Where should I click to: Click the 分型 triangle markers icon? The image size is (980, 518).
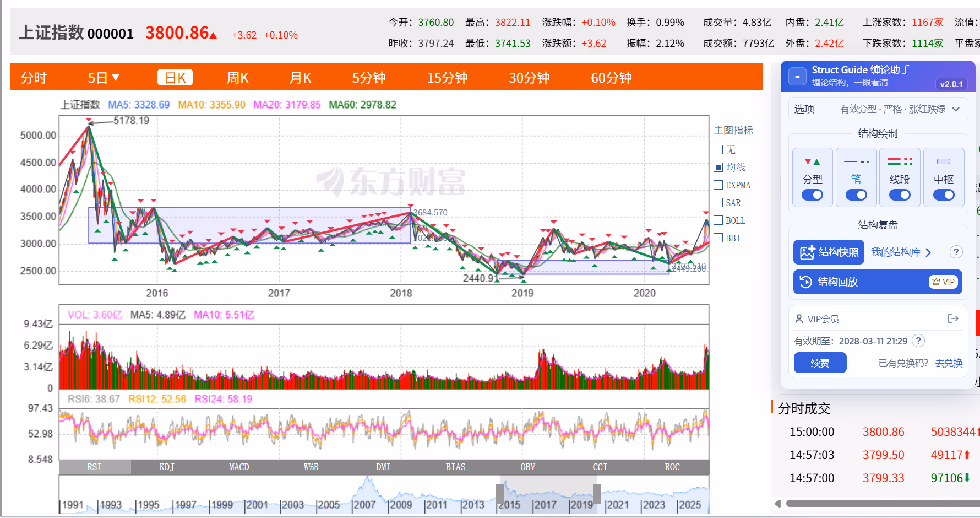[x=812, y=161]
